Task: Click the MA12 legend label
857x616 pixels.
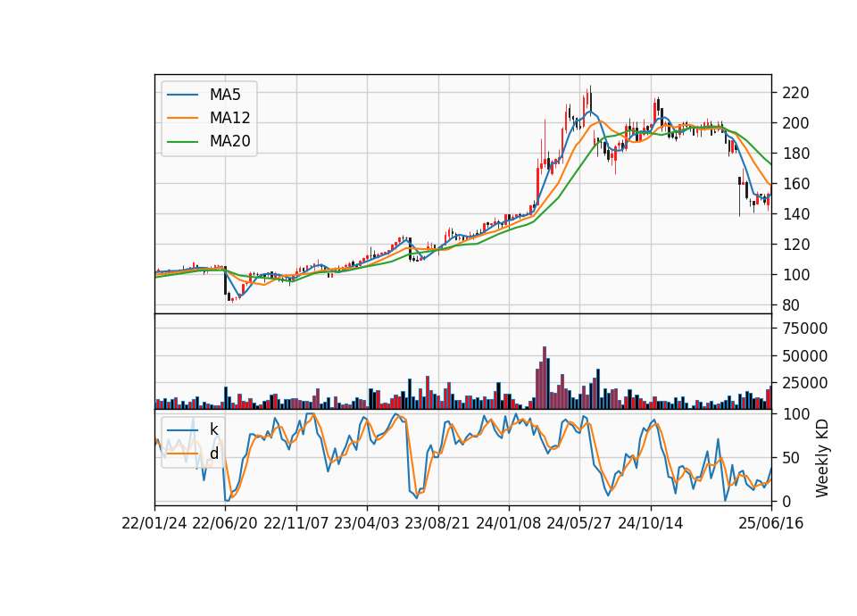Action: click(229, 118)
